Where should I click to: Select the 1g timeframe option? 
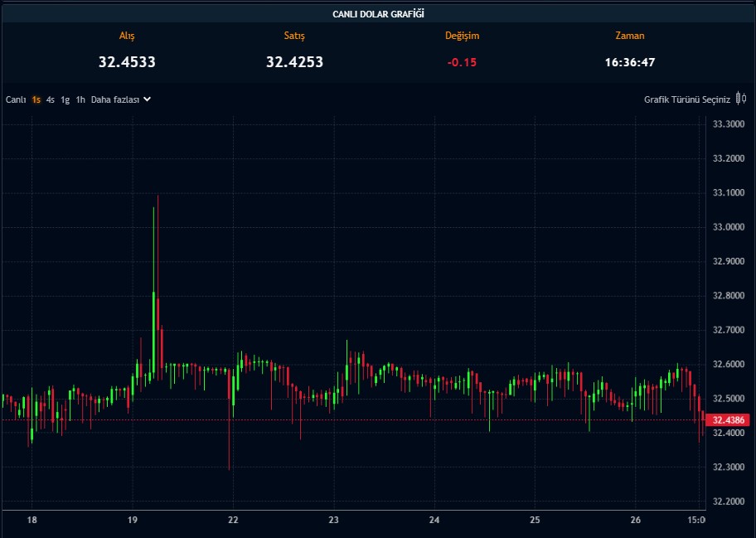click(x=65, y=99)
